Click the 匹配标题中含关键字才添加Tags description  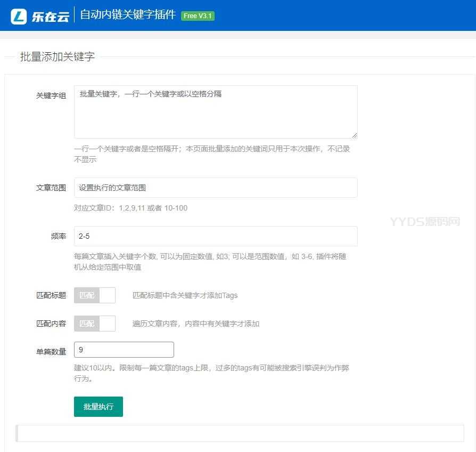[185, 295]
